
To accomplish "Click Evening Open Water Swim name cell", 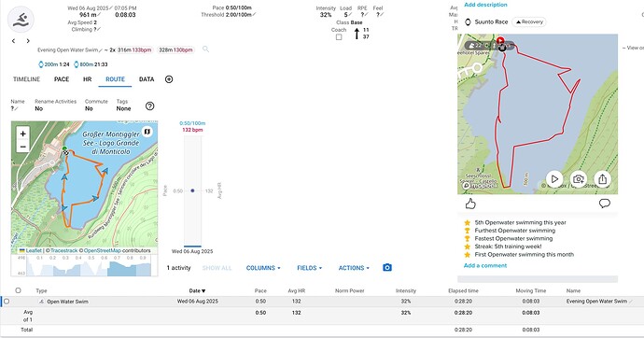I will tap(596, 301).
